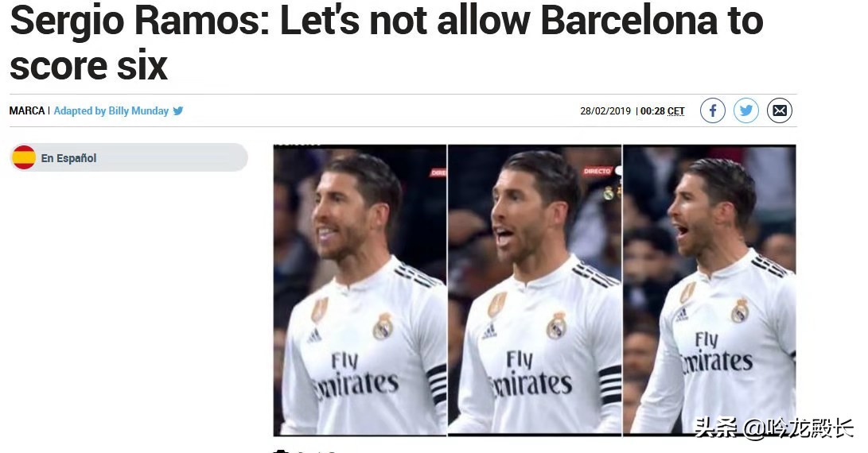
Task: Open the right Ramos photo panel
Action: [710, 290]
